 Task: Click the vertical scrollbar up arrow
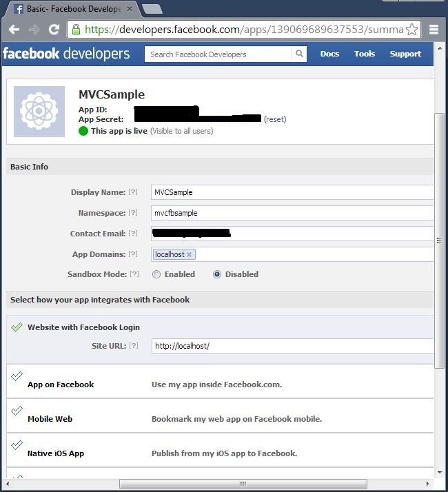[440, 48]
